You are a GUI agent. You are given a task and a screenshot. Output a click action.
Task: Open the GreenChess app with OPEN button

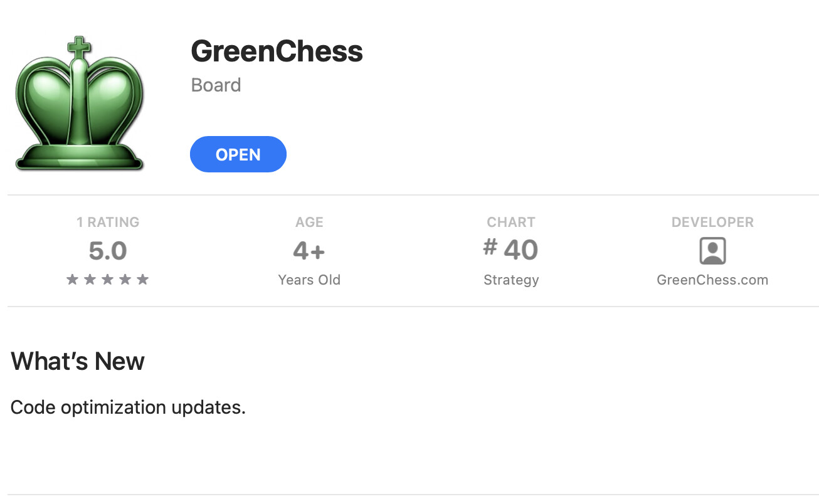(238, 154)
